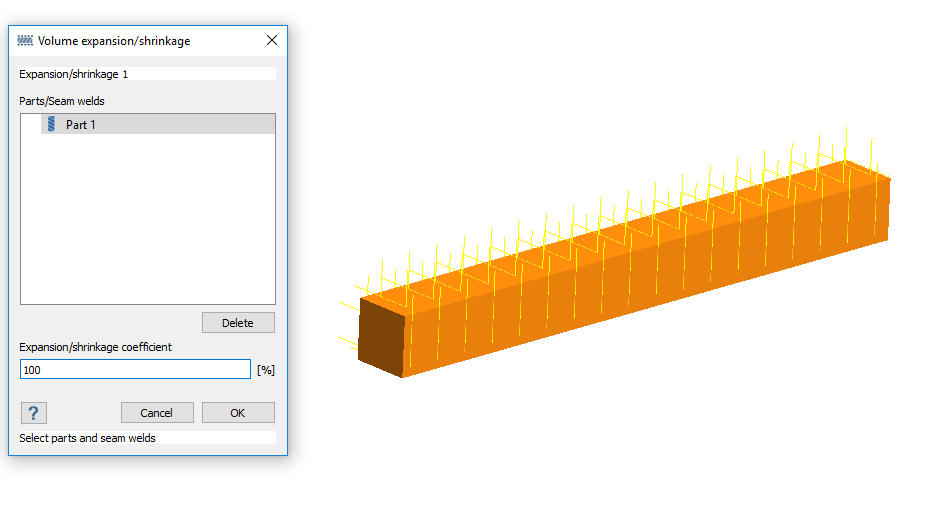Click the 'Select parts and seam welds' status text

(x=88, y=438)
